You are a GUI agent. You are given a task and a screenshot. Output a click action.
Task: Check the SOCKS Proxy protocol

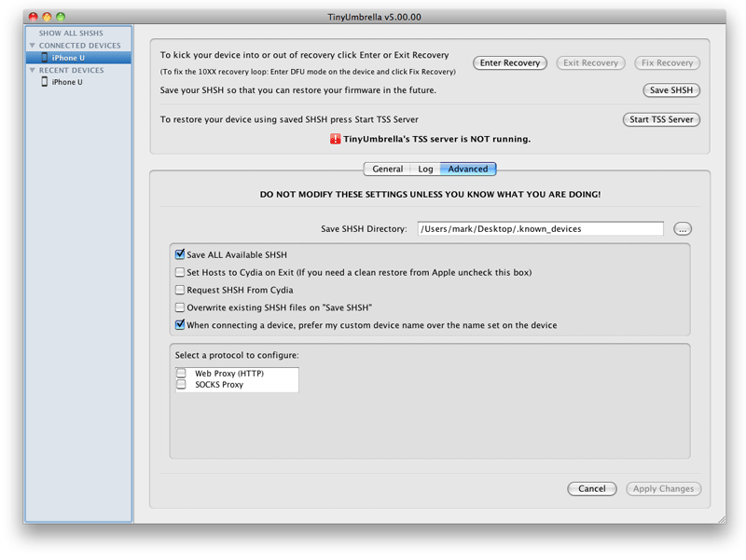click(x=181, y=384)
